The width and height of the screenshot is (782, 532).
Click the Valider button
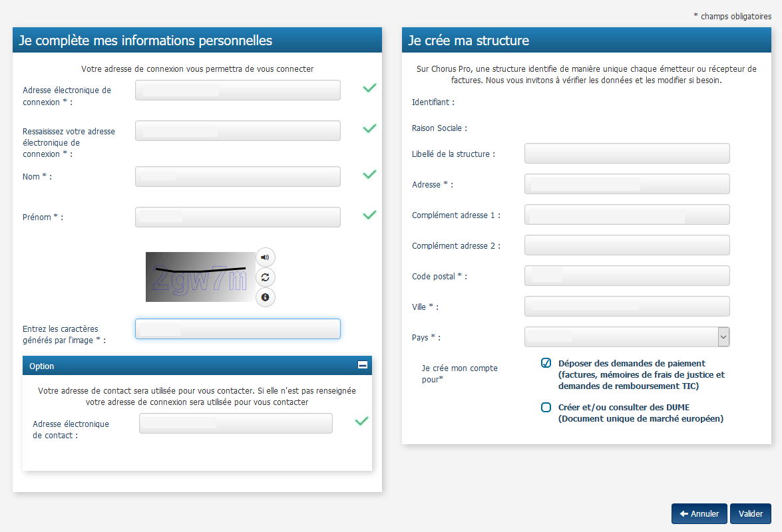pos(751,513)
